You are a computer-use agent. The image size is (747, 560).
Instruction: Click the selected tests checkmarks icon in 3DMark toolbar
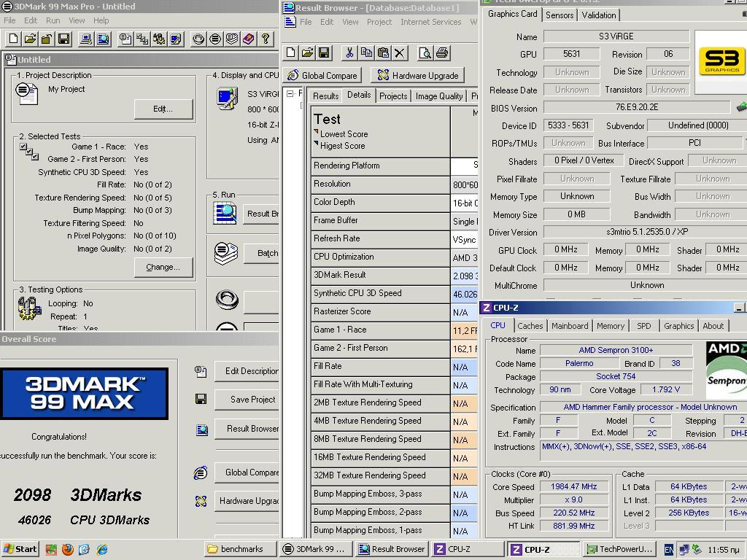[x=142, y=39]
